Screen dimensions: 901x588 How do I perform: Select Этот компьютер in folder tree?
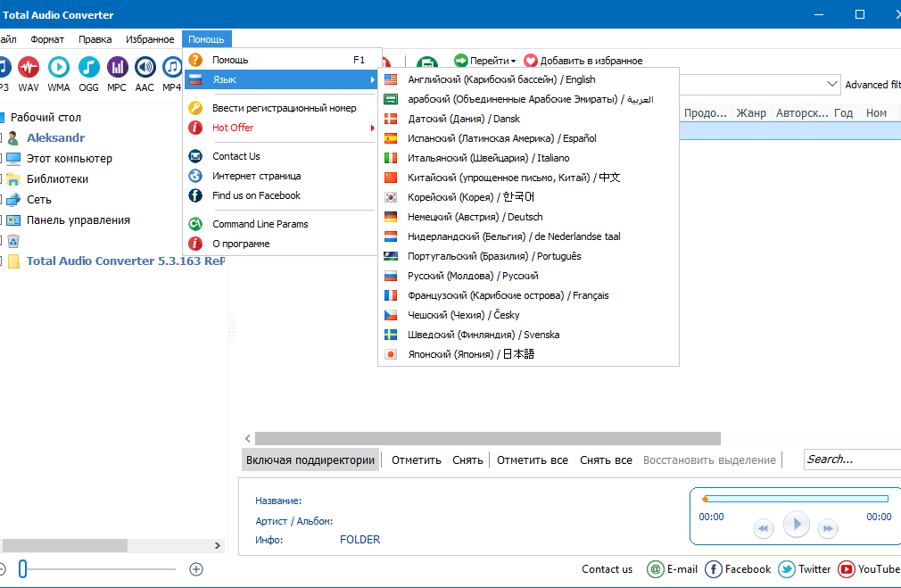(69, 159)
